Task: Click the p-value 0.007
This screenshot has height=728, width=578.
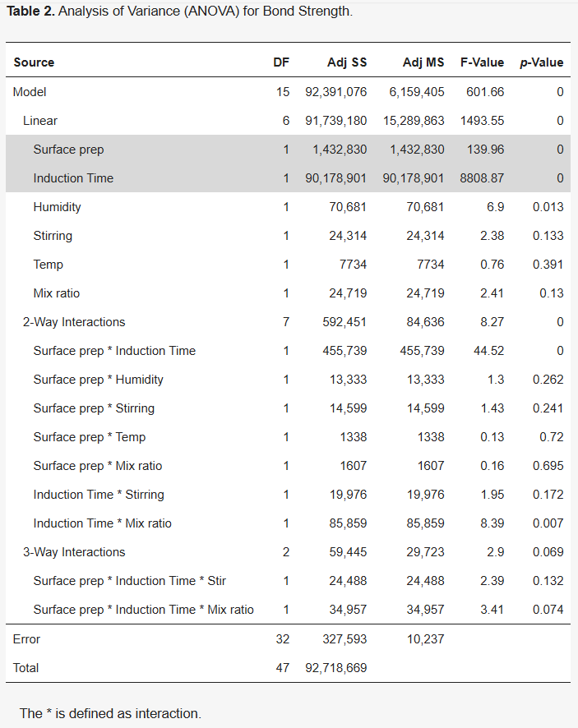Action: [548, 523]
